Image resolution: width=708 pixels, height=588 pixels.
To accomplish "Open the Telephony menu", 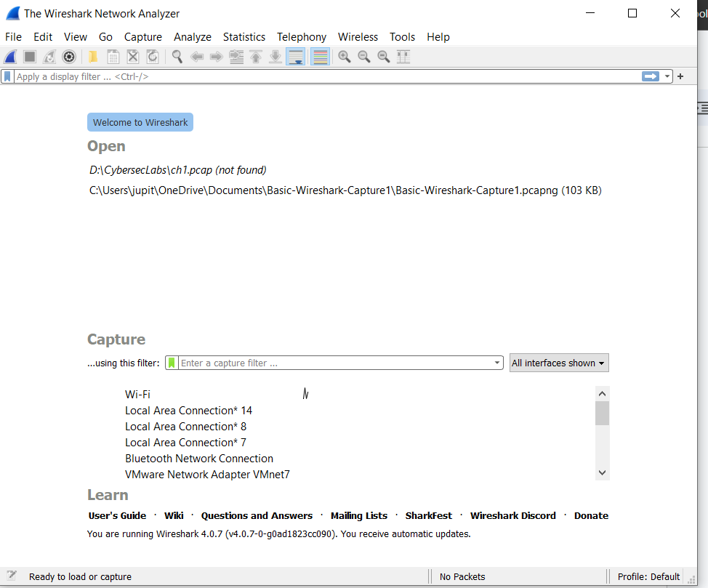I will coord(302,37).
